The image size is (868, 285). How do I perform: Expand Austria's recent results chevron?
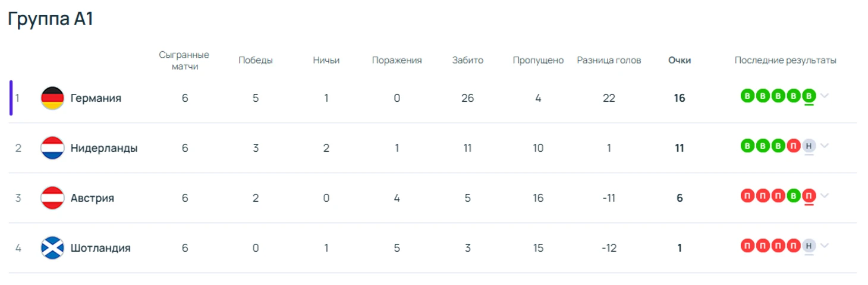click(825, 196)
